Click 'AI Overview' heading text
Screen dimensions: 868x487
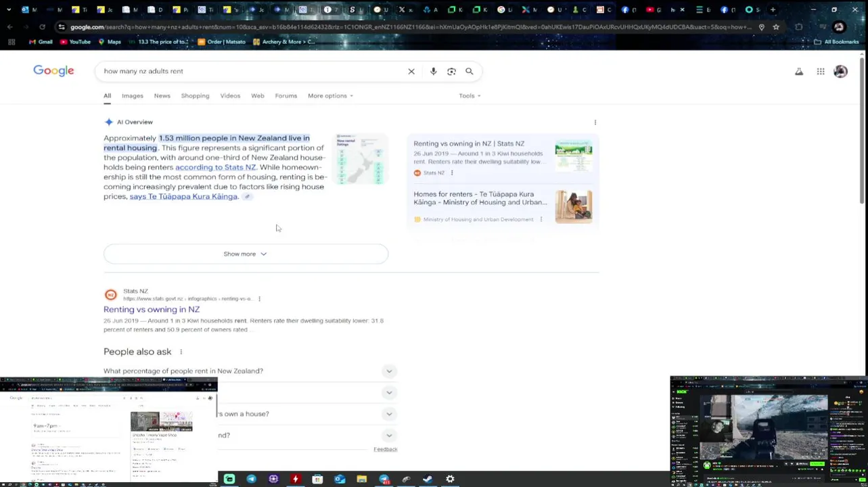pos(135,122)
